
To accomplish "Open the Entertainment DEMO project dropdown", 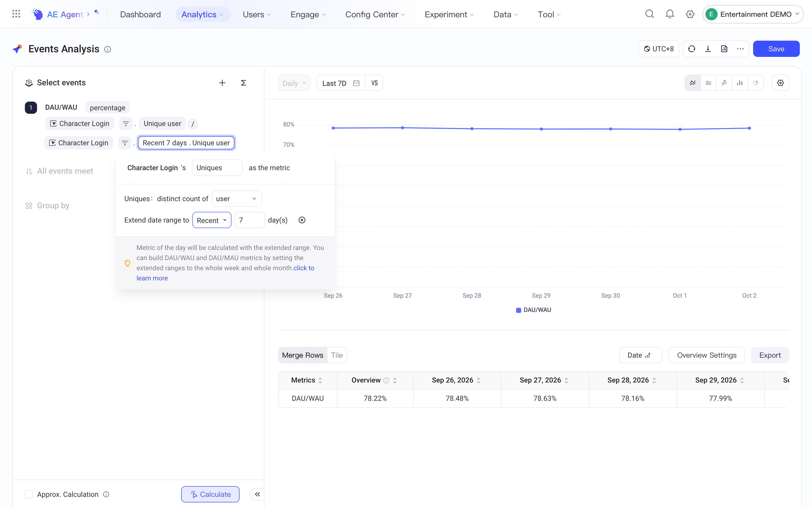I will click(x=753, y=14).
